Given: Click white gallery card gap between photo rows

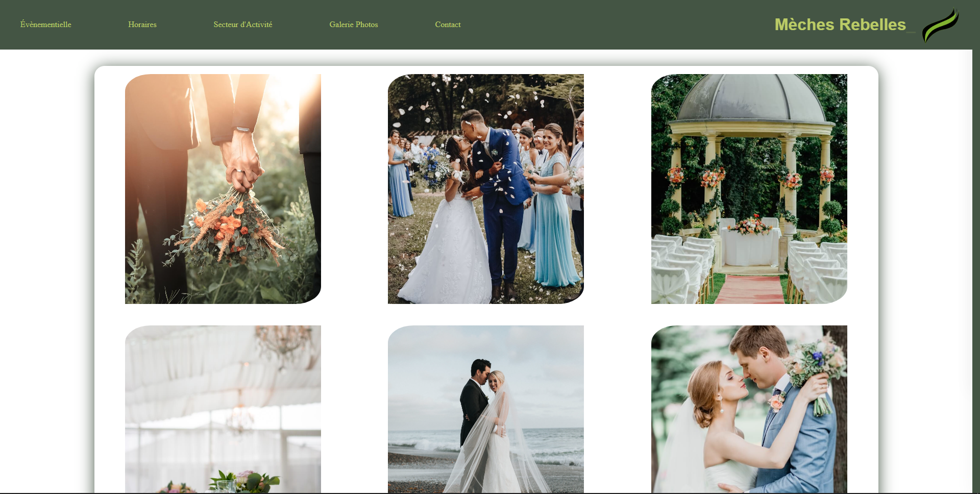Looking at the screenshot, I should click(485, 315).
